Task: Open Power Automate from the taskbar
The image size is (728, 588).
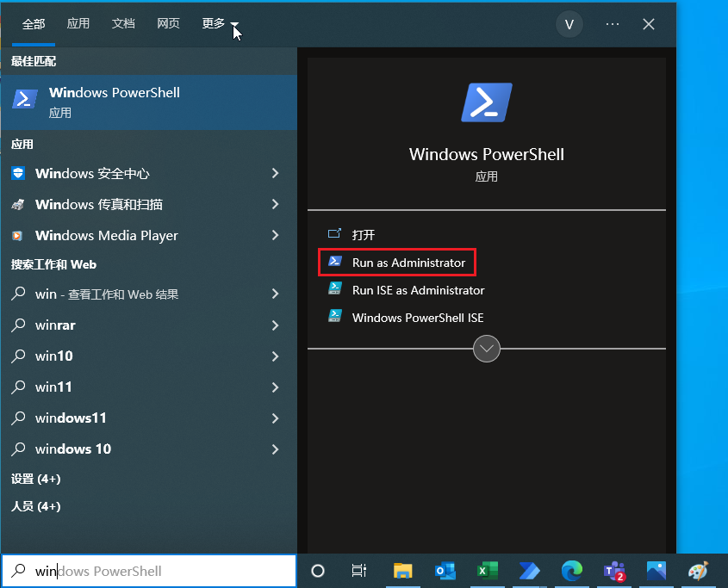Action: tap(530, 571)
